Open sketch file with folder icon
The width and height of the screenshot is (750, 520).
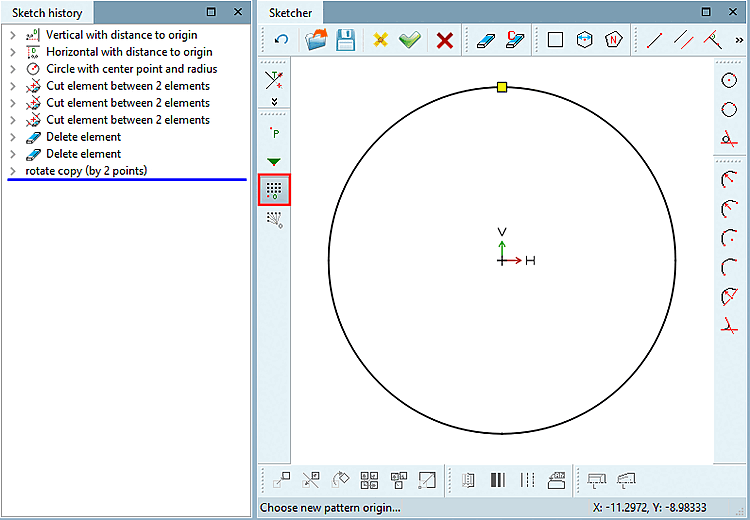[316, 40]
